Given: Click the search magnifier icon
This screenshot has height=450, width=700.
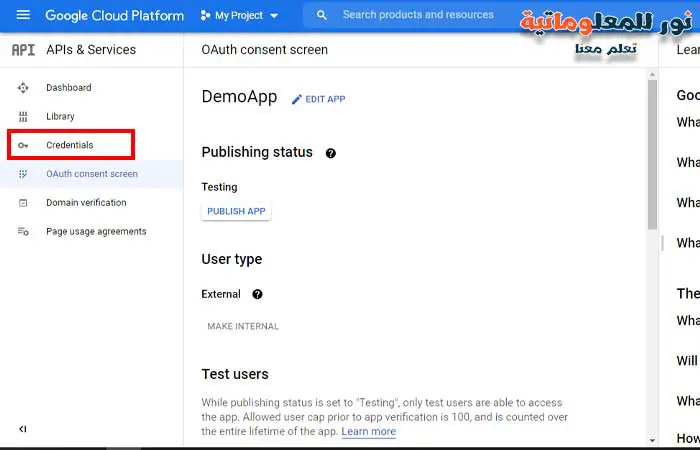Looking at the screenshot, I should pos(321,15).
